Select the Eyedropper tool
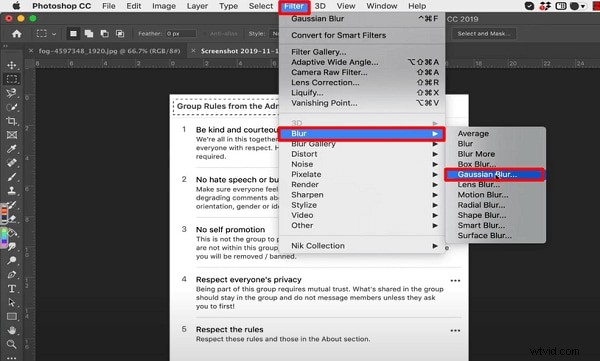 pyautogui.click(x=11, y=149)
